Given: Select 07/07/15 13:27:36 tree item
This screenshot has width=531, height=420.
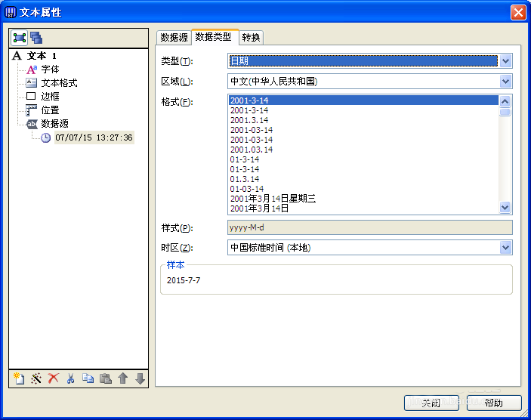Looking at the screenshot, I should tap(94, 137).
